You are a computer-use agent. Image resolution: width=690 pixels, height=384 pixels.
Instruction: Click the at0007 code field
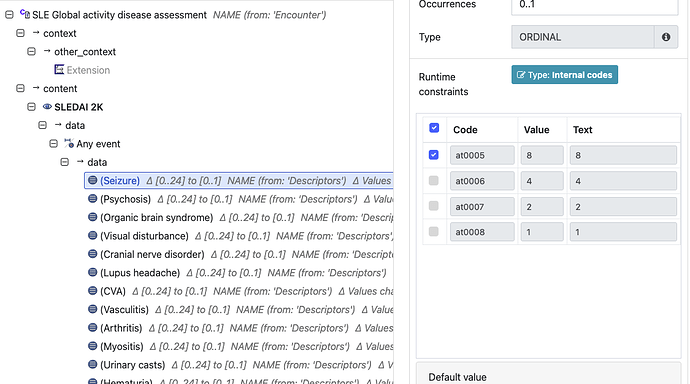[x=482, y=206]
